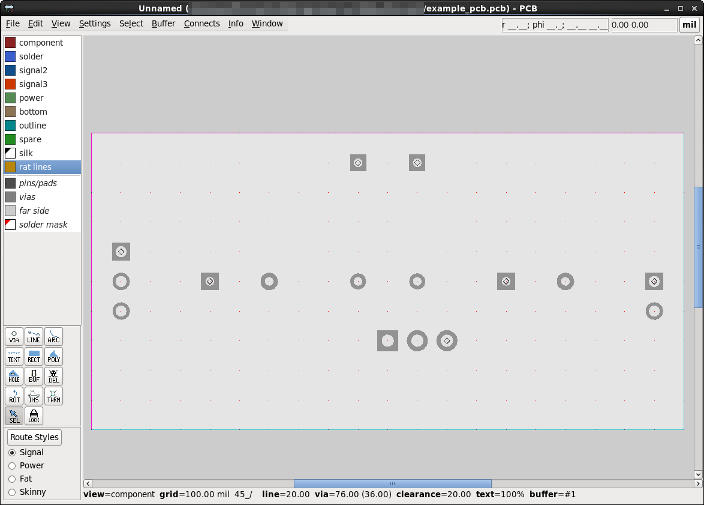Image resolution: width=704 pixels, height=505 pixels.
Task: Select the silk layer name
Action: [26, 153]
